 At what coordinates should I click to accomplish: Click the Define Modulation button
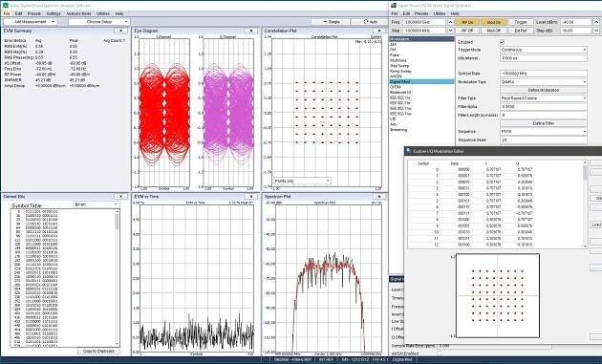pos(544,90)
